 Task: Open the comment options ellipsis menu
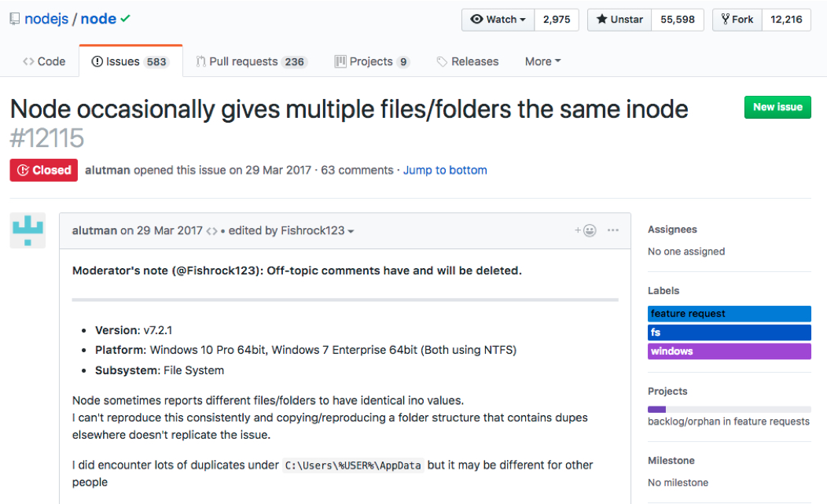[613, 230]
